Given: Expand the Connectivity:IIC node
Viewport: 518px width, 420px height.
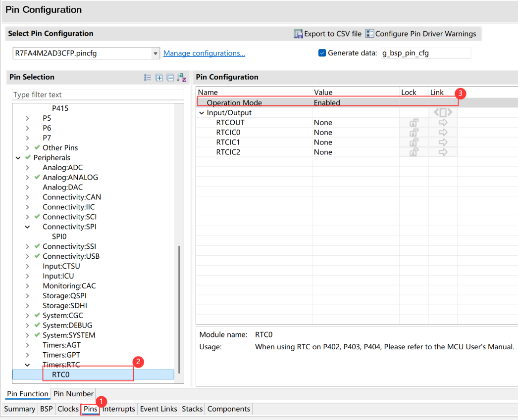Looking at the screenshot, I should click(x=27, y=207).
